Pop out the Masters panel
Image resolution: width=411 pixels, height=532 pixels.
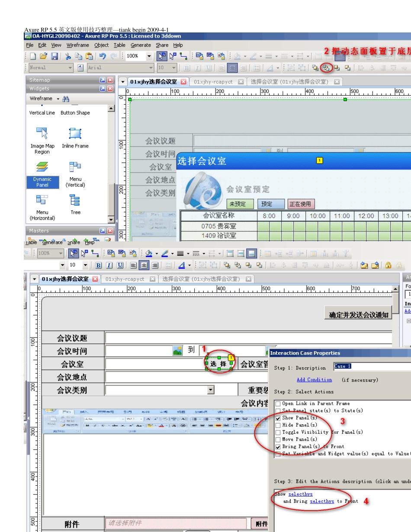pos(103,231)
